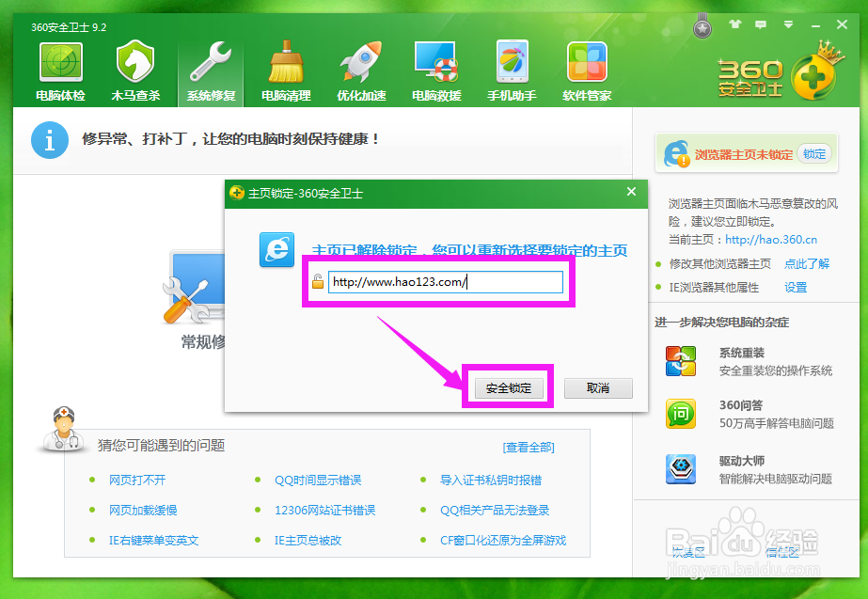Open 系统重装 system reinstall icon
The height and width of the screenshot is (599, 868).
(x=681, y=361)
